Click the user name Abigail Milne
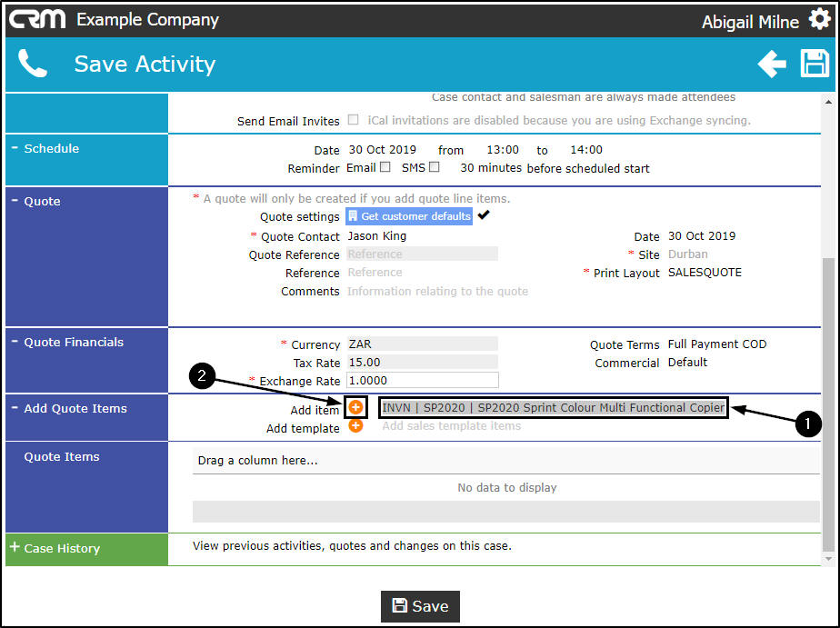The image size is (840, 628). click(x=750, y=22)
